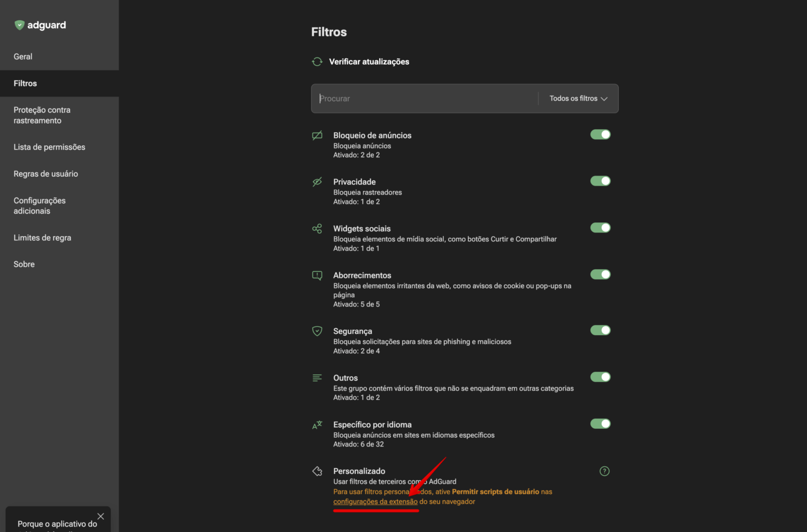
Task: Select the Bloqueio de anúncios crossed-circle icon
Action: click(317, 135)
